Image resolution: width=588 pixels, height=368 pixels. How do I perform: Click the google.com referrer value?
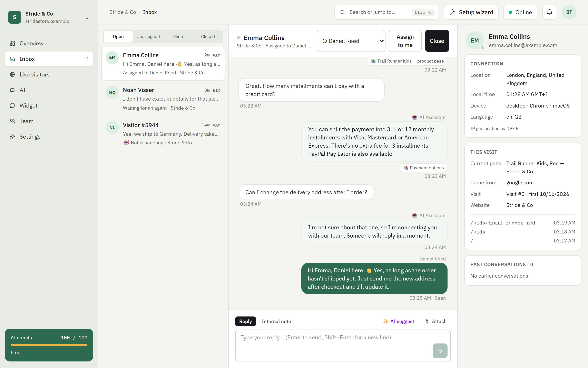(520, 183)
